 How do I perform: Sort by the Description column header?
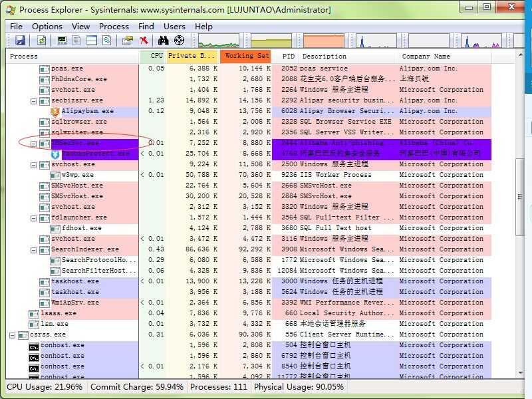click(x=348, y=57)
